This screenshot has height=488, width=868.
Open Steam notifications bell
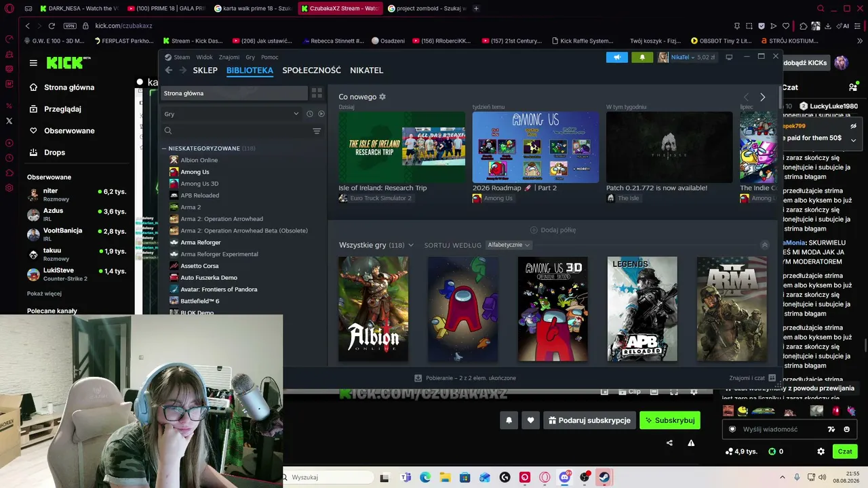[642, 57]
